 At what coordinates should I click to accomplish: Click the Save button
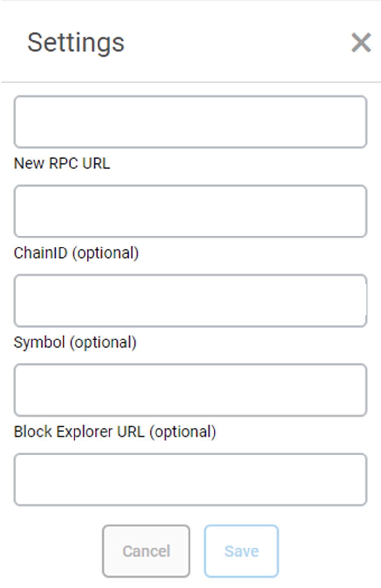pos(241,551)
